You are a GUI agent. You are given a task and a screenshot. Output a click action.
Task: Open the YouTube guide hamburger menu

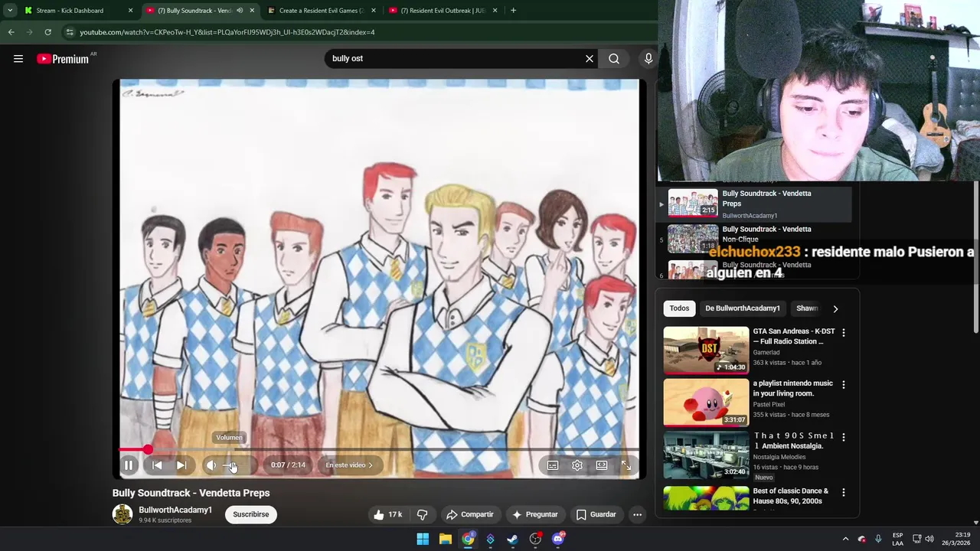18,59
